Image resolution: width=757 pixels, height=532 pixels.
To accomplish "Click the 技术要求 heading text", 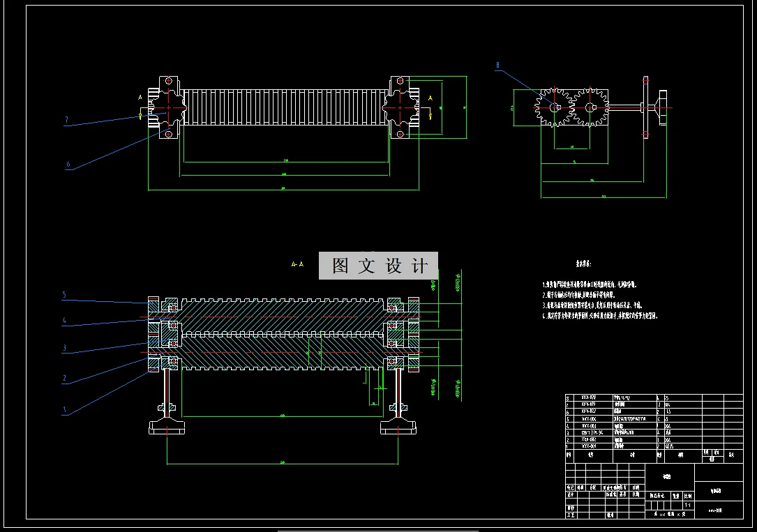I will (583, 264).
